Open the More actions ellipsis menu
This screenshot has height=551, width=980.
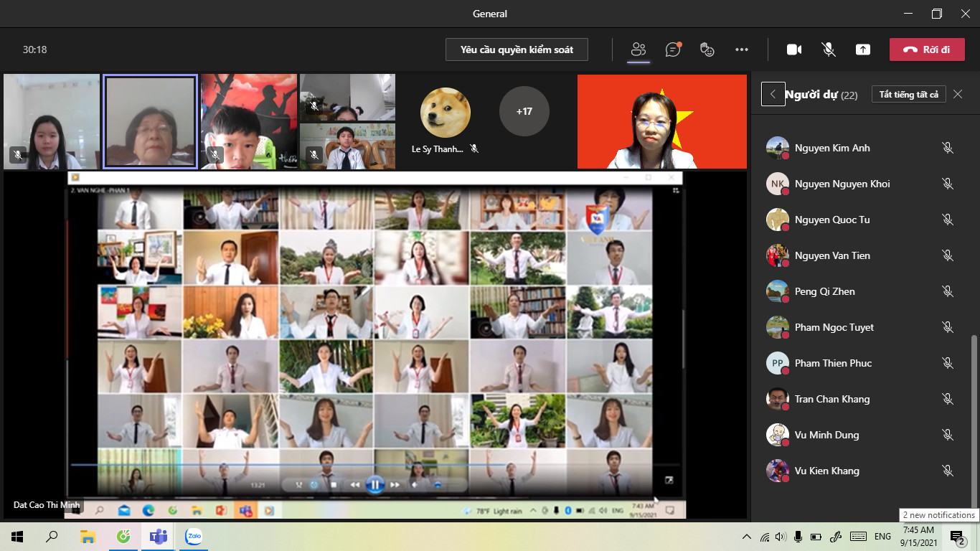pos(742,50)
